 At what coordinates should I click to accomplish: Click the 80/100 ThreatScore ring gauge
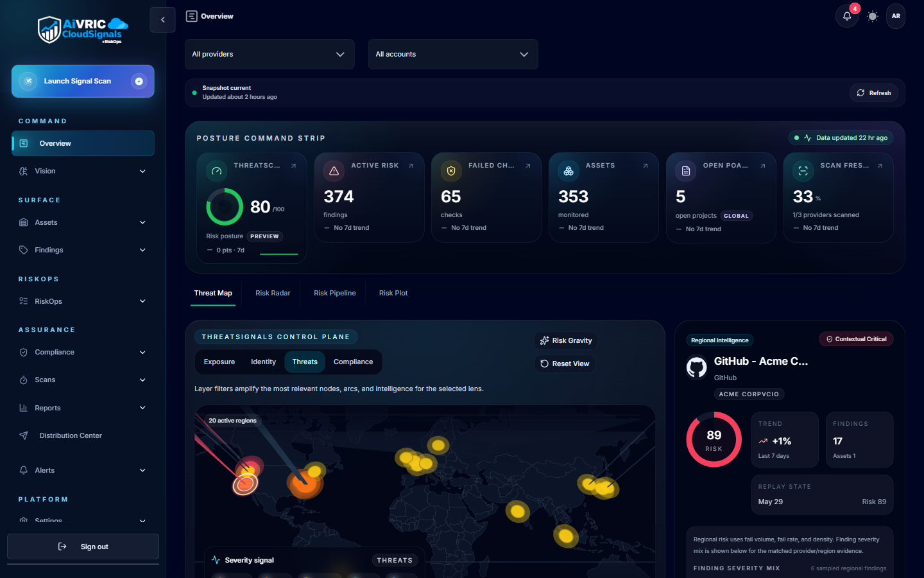(225, 207)
